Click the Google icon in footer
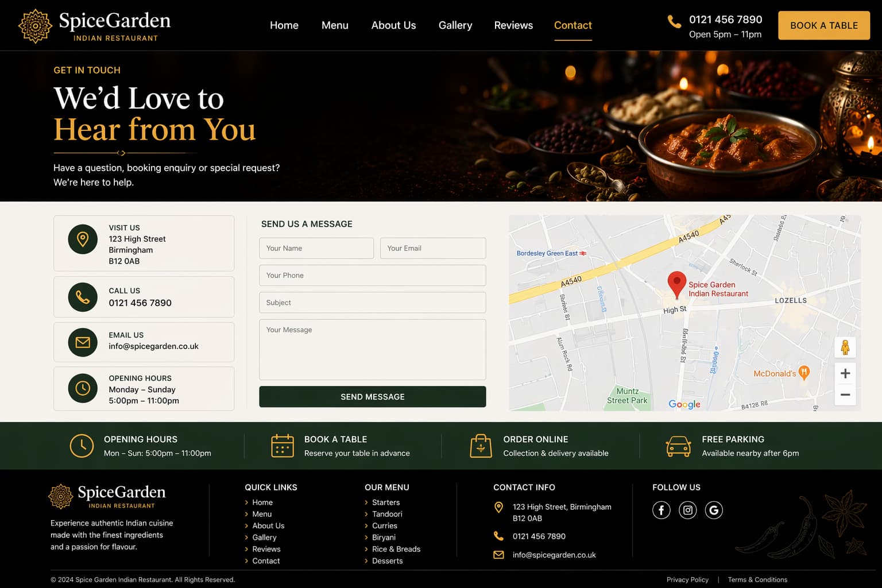 (x=714, y=510)
